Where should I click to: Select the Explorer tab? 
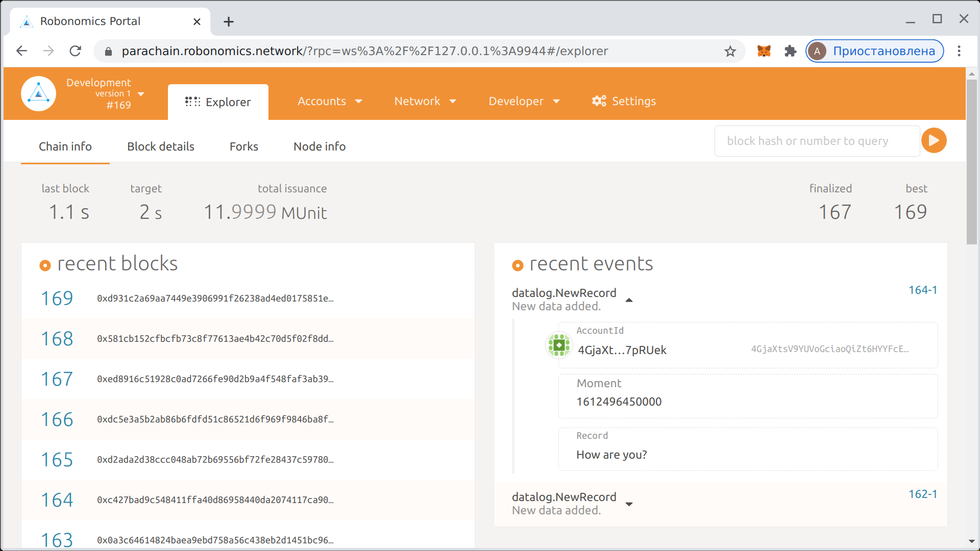coord(218,102)
